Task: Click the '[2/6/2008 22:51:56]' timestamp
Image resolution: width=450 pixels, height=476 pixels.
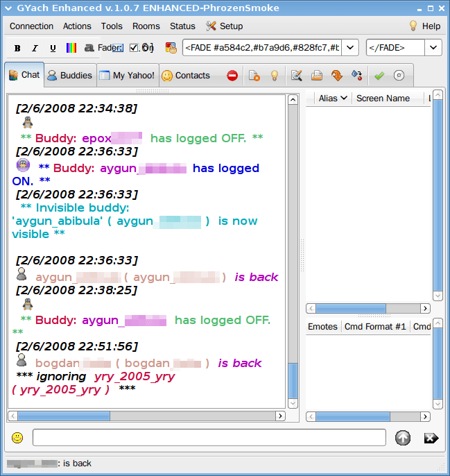Action: click(x=77, y=346)
